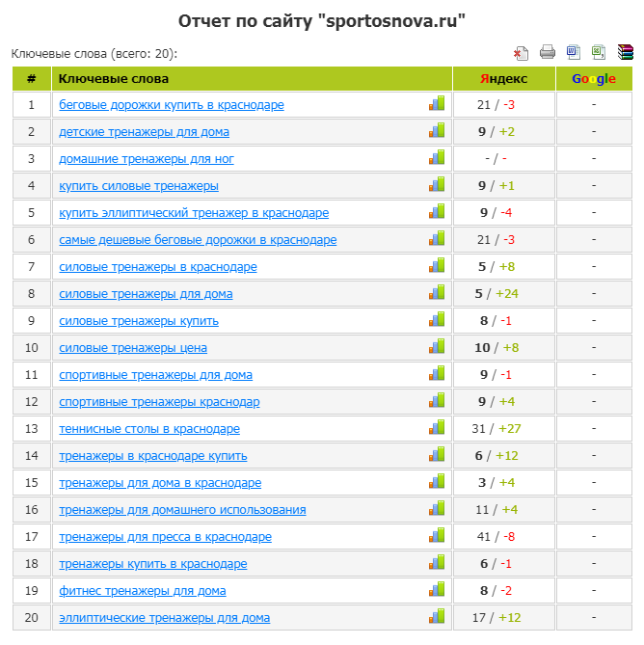This screenshot has height=645, width=644.
Task: Click the Google column header
Action: (593, 79)
